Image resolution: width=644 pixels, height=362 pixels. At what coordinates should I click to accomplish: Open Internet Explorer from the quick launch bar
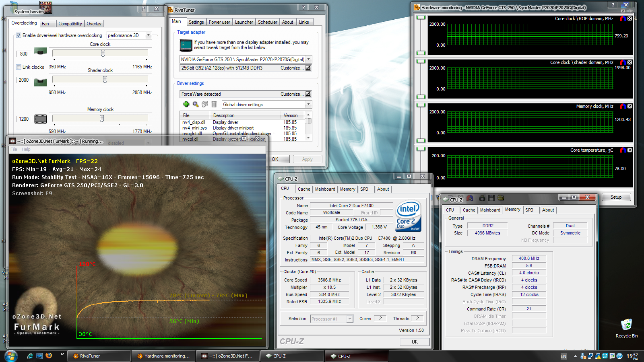(30, 356)
